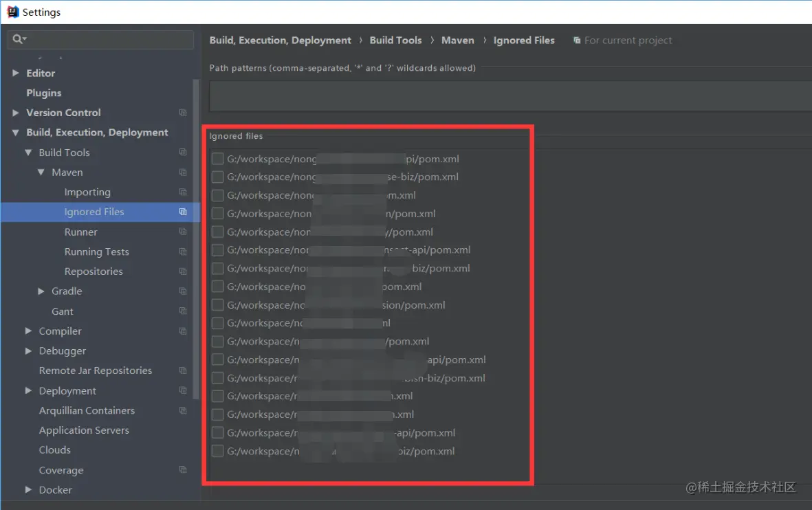
Task: Expand the Gradle node
Action: point(41,291)
